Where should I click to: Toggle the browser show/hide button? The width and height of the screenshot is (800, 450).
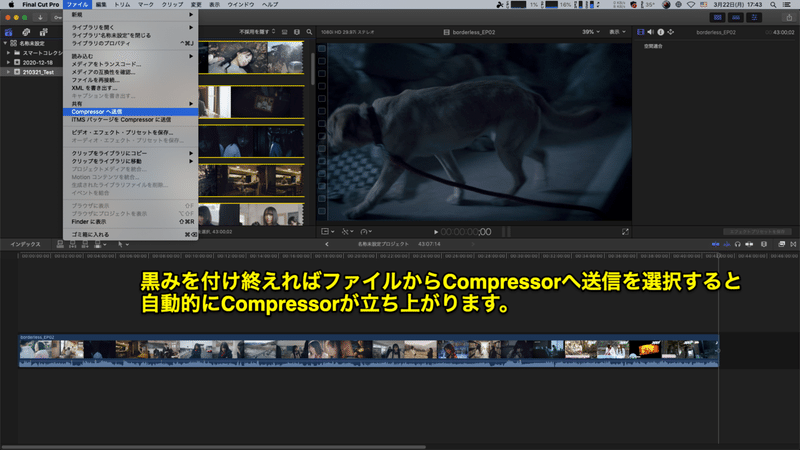click(x=717, y=17)
